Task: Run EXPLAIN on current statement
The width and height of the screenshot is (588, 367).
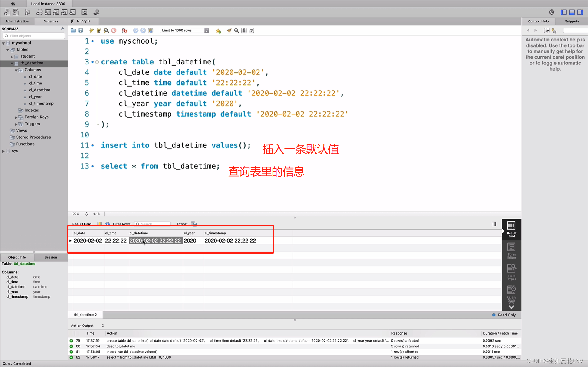Action: click(x=106, y=30)
